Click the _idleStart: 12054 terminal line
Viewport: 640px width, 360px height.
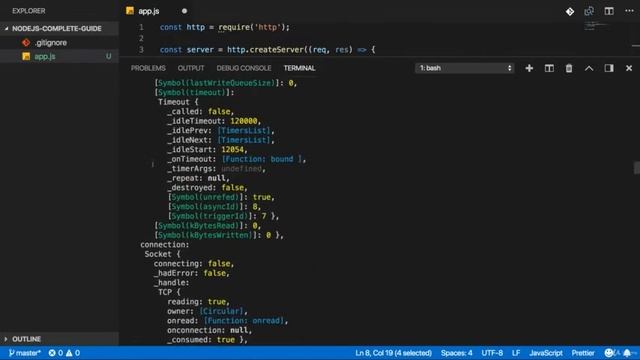207,149
